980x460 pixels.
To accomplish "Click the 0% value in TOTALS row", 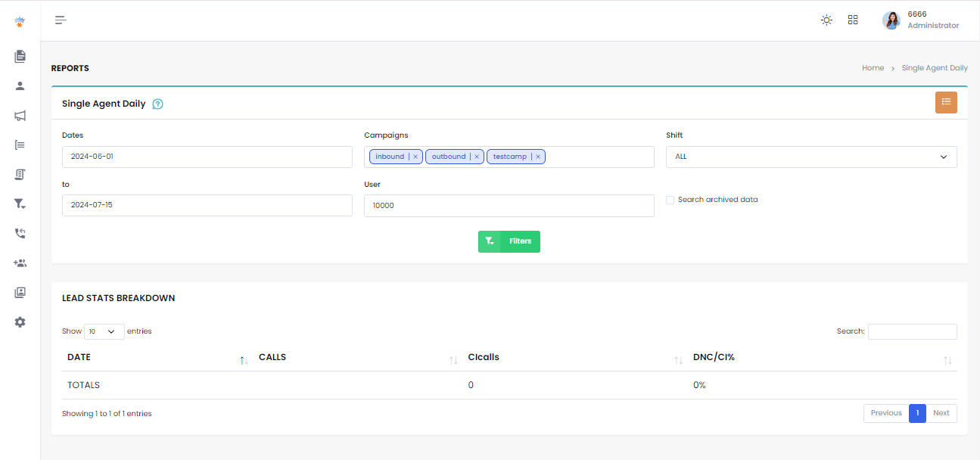I will point(699,385).
